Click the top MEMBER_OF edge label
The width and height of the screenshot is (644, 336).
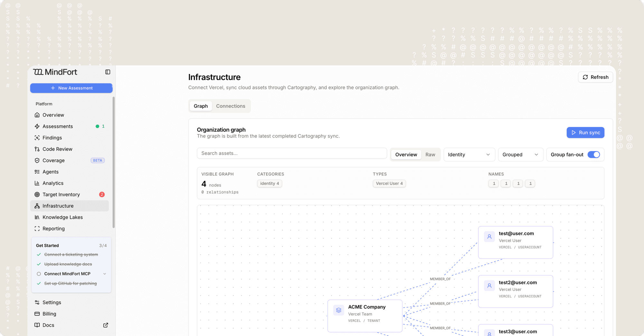(440, 279)
